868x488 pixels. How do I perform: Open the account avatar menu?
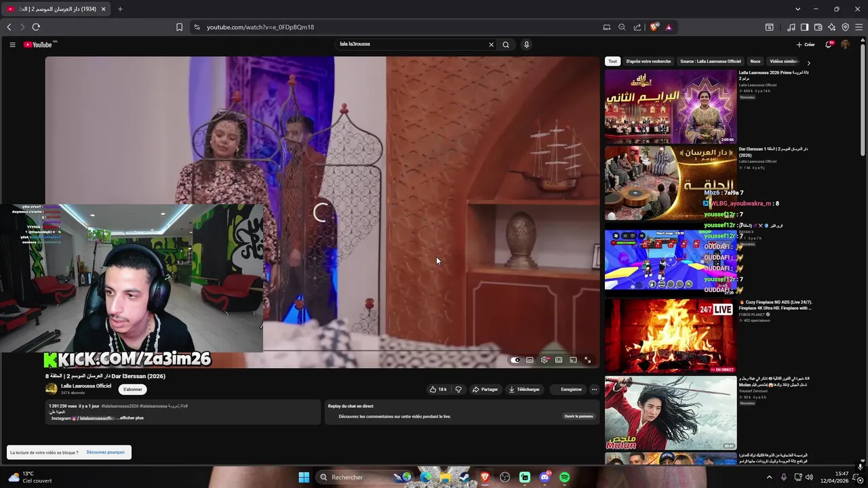coord(845,45)
